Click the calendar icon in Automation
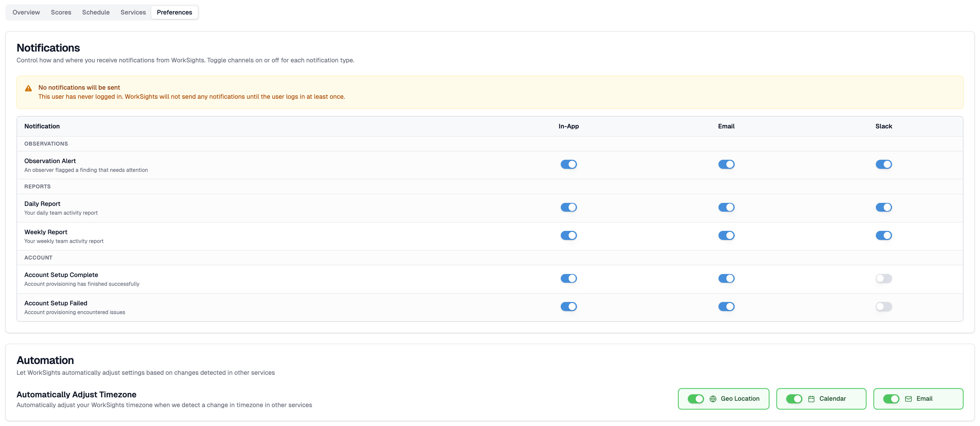 click(811, 399)
